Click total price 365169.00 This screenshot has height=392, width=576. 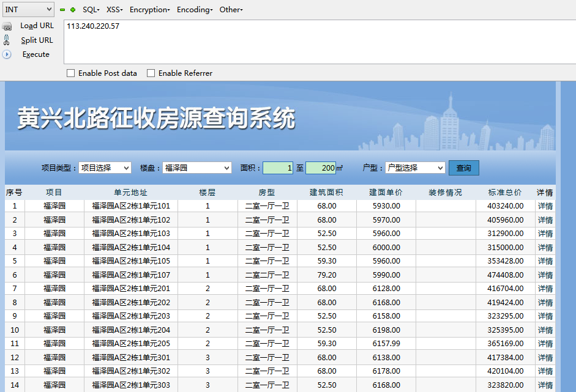point(505,344)
